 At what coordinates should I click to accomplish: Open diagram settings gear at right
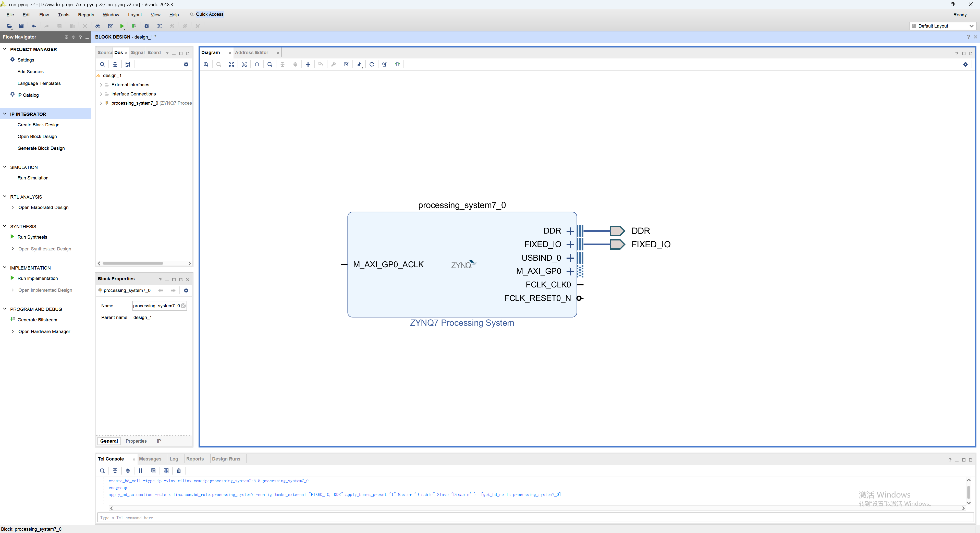click(965, 64)
